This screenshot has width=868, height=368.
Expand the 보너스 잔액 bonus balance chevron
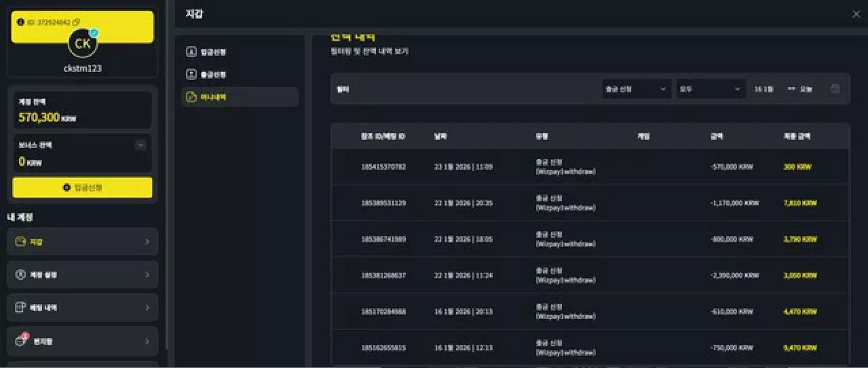[140, 145]
